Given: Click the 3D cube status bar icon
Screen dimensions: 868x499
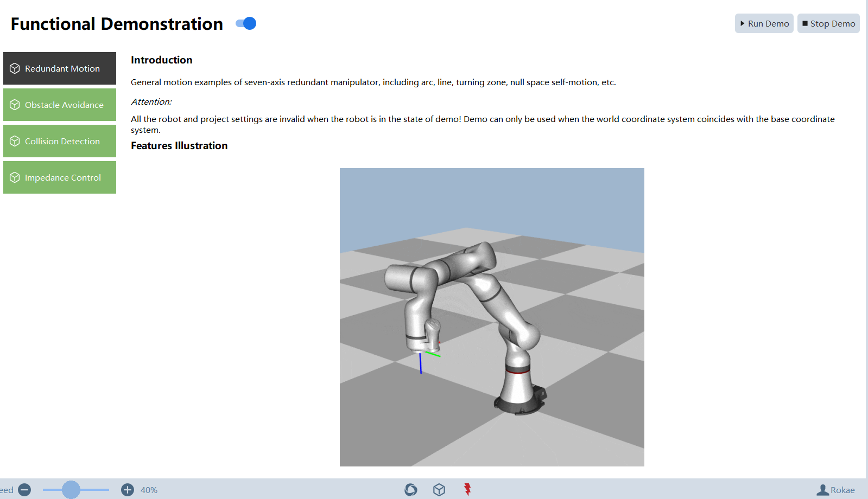Looking at the screenshot, I should point(439,490).
